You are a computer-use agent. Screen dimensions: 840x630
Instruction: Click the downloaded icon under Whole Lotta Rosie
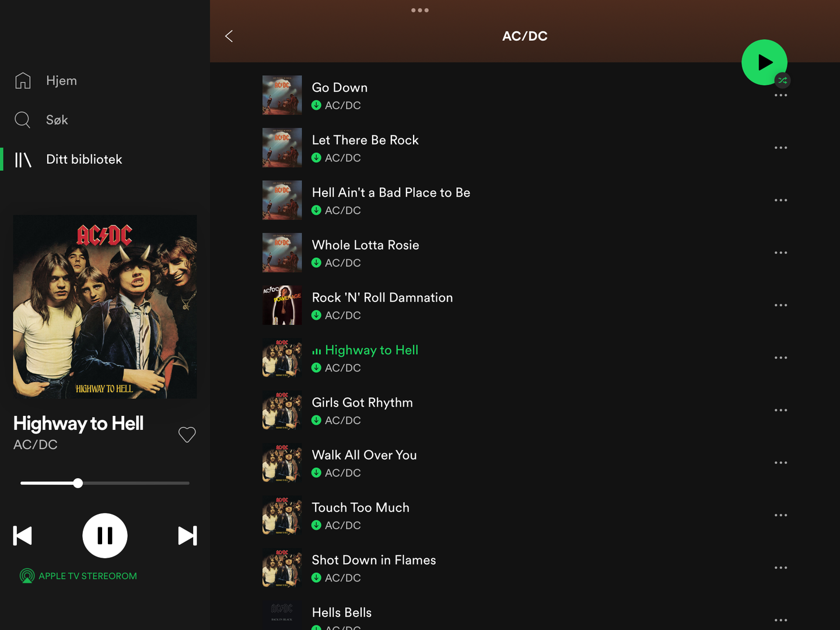pyautogui.click(x=316, y=262)
